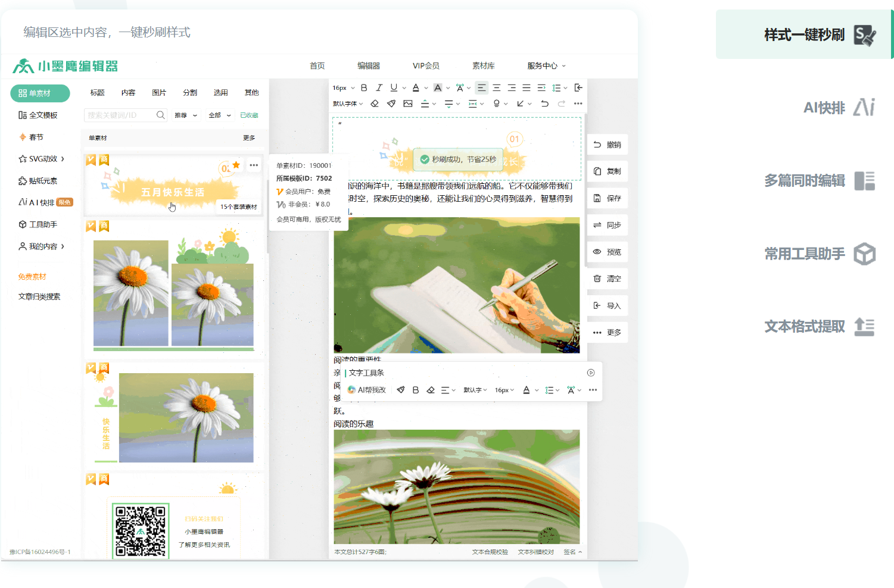Open three-dot menu on 五月快乐生活 material card
Viewport: 894px width, 588px height.
(254, 165)
